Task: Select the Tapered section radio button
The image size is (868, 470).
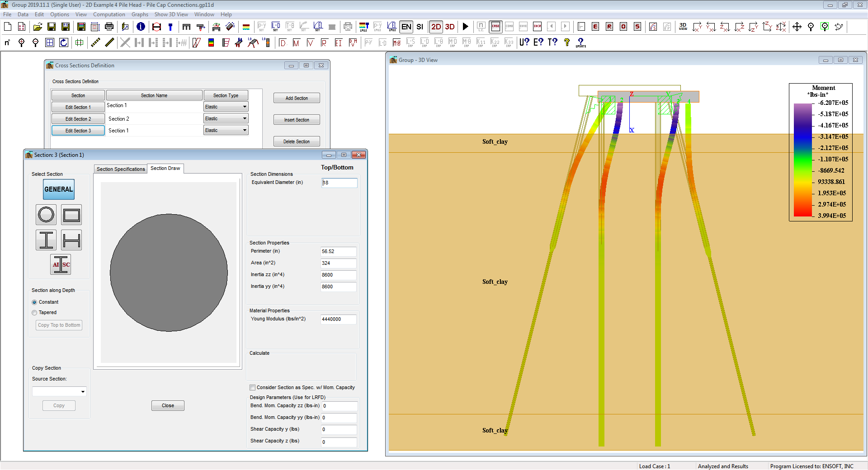Action: (34, 313)
